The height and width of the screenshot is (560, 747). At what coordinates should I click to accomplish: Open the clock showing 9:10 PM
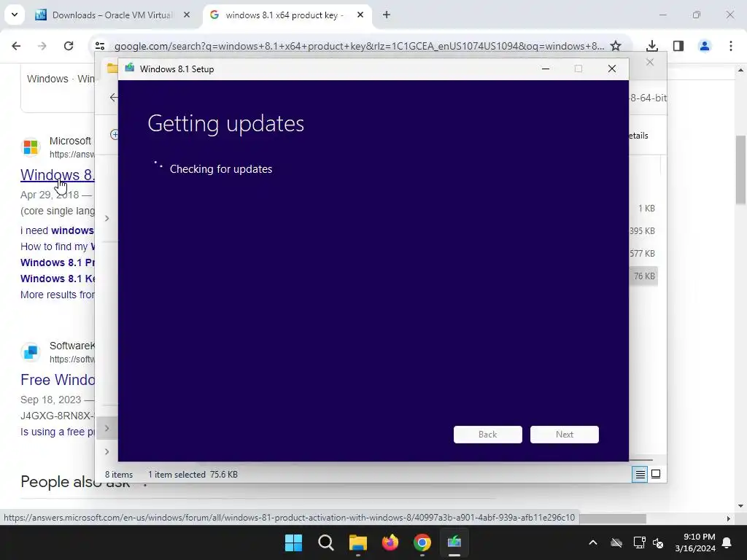point(695,542)
